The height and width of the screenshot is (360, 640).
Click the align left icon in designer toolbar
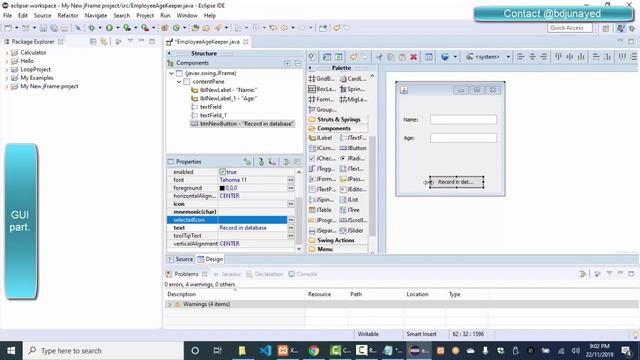pos(520,57)
